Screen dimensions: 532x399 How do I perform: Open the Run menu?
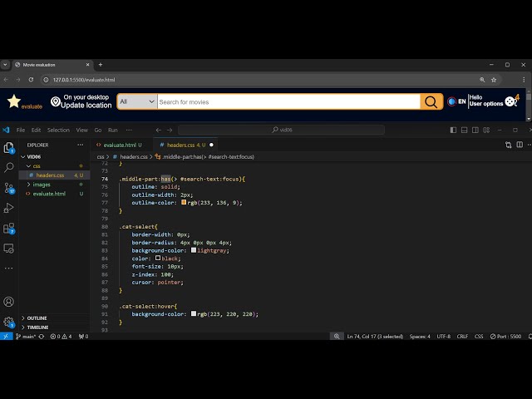[113, 130]
